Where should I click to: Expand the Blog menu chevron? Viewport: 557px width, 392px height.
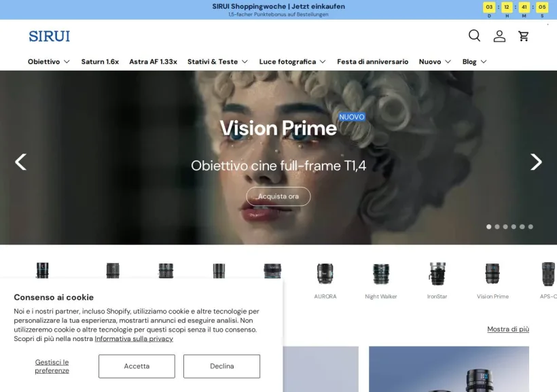pyautogui.click(x=484, y=62)
